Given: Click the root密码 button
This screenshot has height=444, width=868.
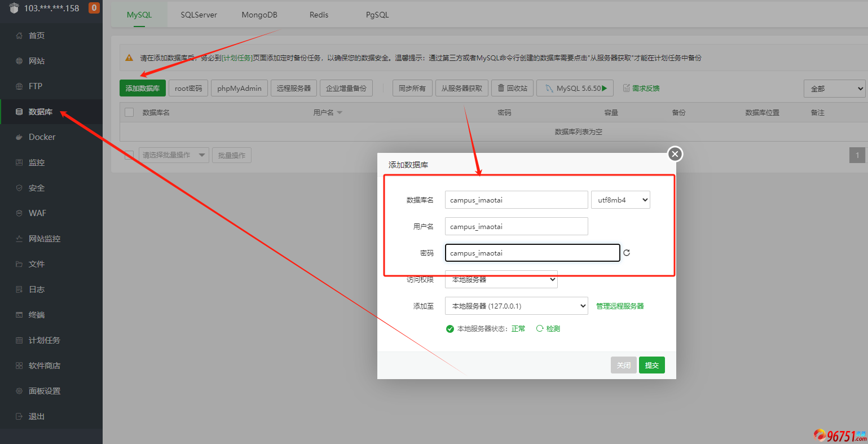Looking at the screenshot, I should coord(188,88).
